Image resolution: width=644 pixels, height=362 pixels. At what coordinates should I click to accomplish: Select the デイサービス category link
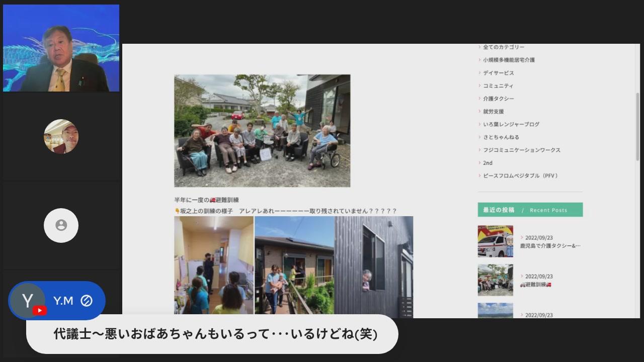(499, 73)
